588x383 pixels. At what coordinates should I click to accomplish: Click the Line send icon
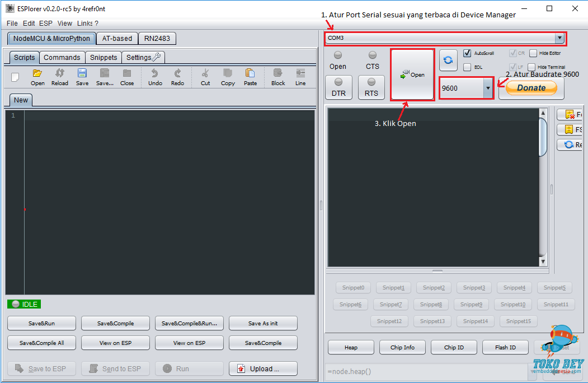[x=300, y=77]
